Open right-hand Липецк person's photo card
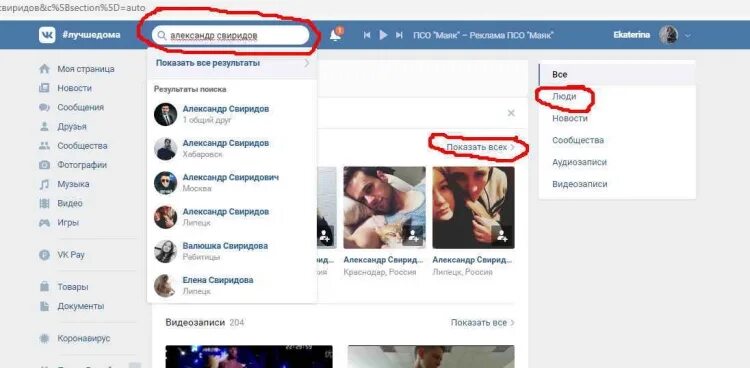This screenshot has width=750, height=368. tap(474, 207)
